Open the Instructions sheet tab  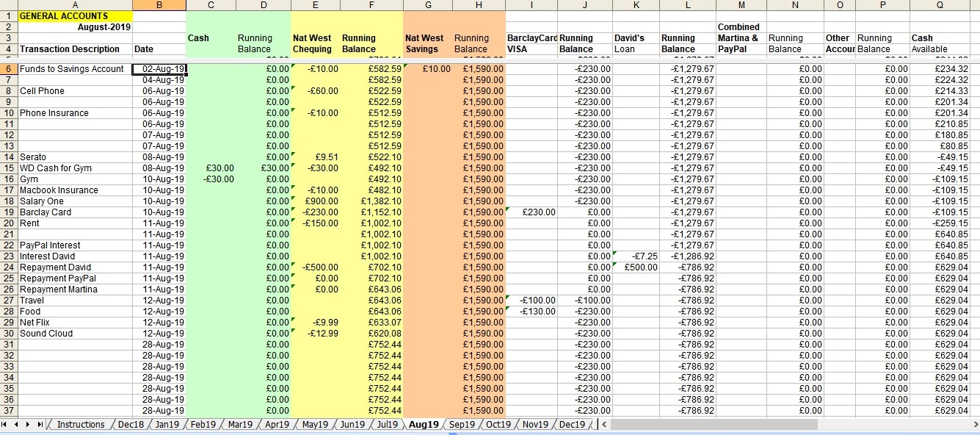pos(81,425)
